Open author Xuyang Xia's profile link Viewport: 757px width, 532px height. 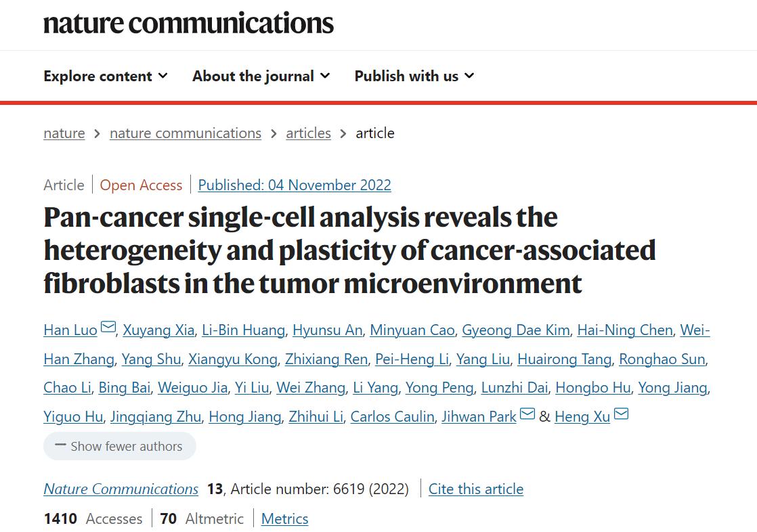click(158, 330)
